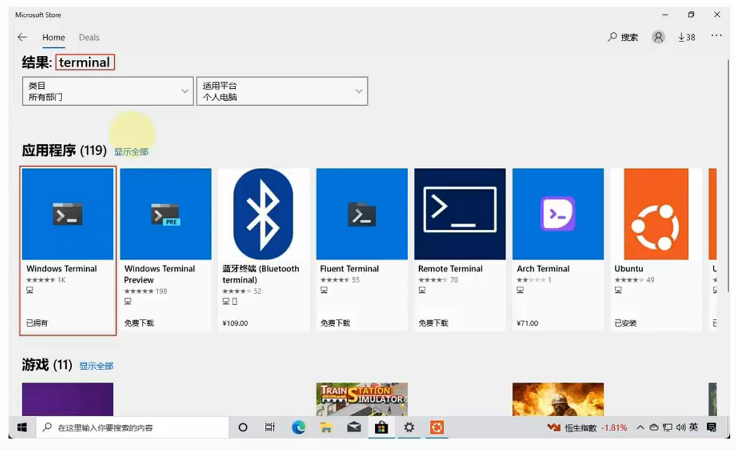This screenshot has width=736, height=450.
Task: Open the Windows Terminal app tile
Action: [68, 251]
